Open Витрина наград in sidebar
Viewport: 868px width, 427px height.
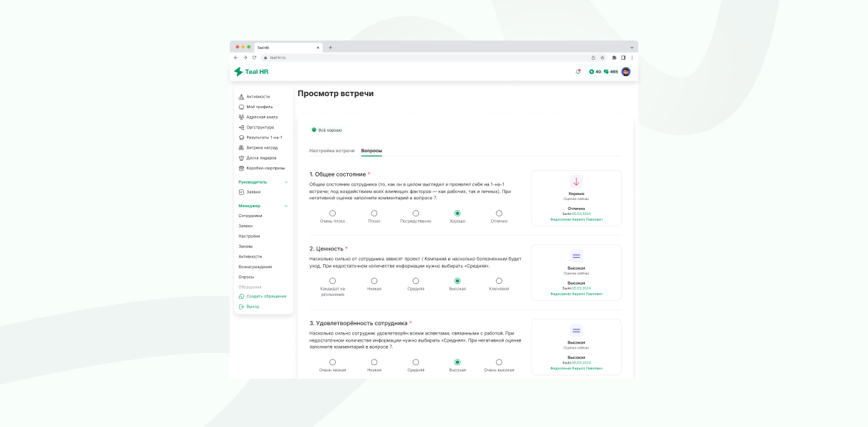[x=258, y=147]
